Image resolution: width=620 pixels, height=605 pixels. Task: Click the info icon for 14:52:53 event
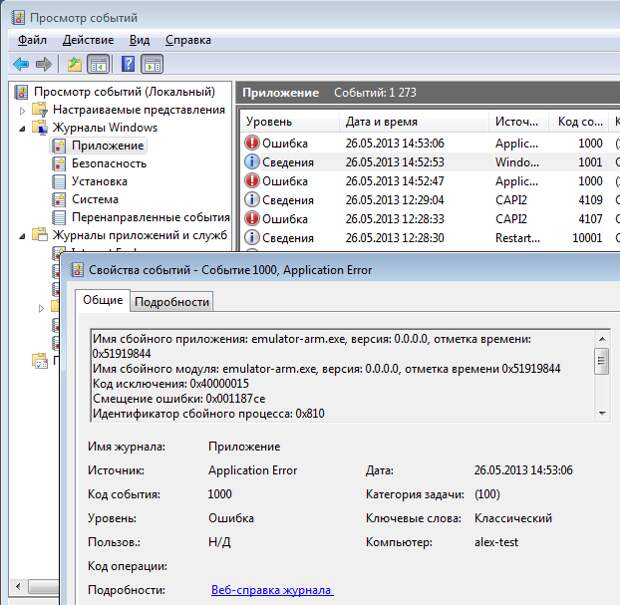252,162
